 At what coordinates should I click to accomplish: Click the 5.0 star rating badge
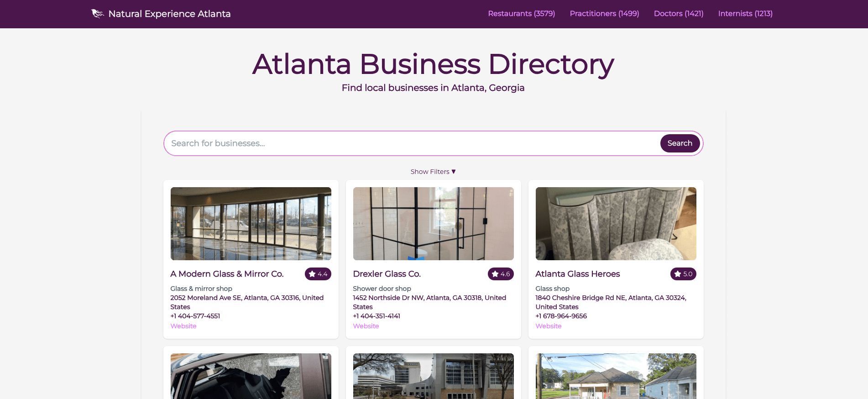pyautogui.click(x=683, y=274)
